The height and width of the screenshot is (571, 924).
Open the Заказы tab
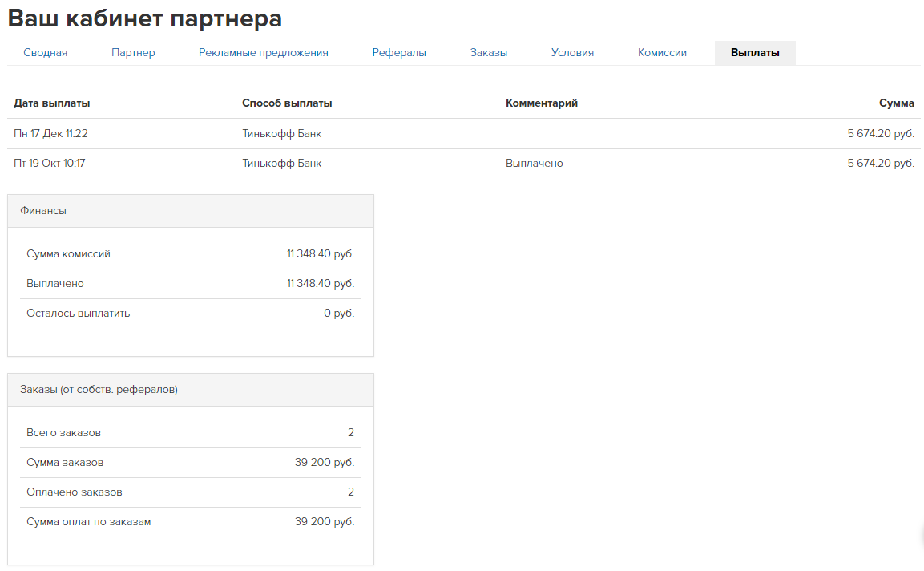coord(489,52)
